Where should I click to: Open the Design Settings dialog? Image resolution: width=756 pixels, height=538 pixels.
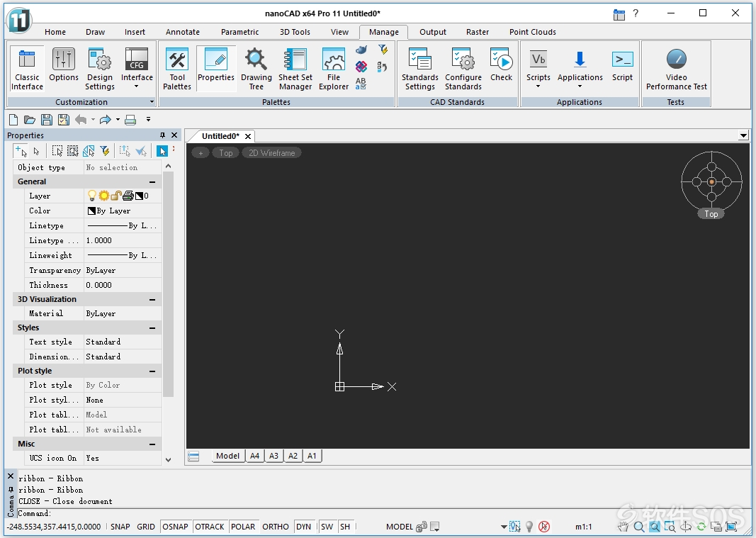tap(100, 69)
